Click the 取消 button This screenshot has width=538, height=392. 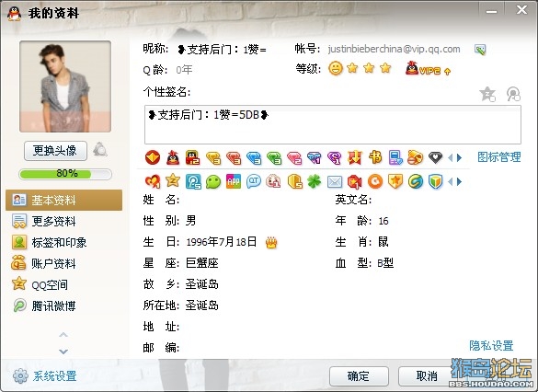427,376
